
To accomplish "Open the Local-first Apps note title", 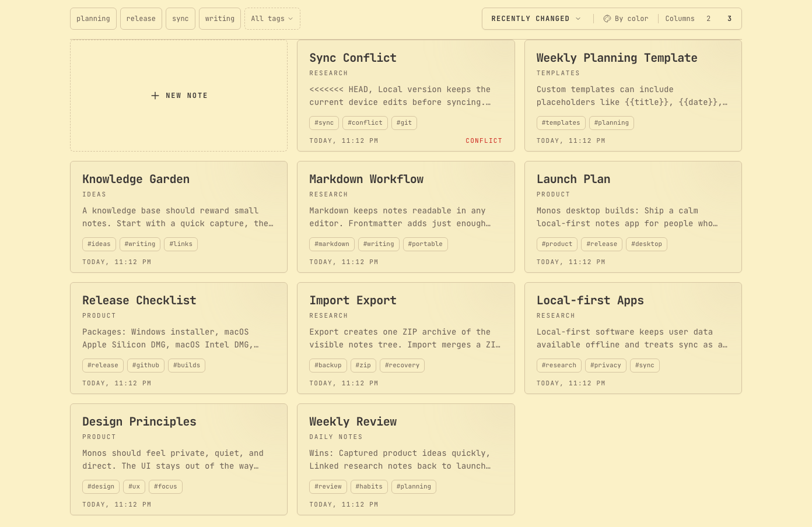I will pyautogui.click(x=590, y=300).
